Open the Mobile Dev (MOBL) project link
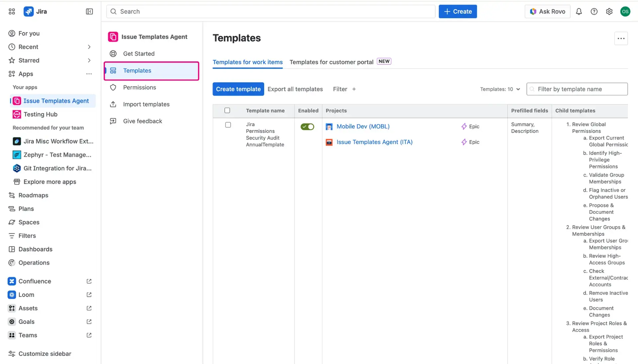This screenshot has height=364, width=638. point(363,126)
